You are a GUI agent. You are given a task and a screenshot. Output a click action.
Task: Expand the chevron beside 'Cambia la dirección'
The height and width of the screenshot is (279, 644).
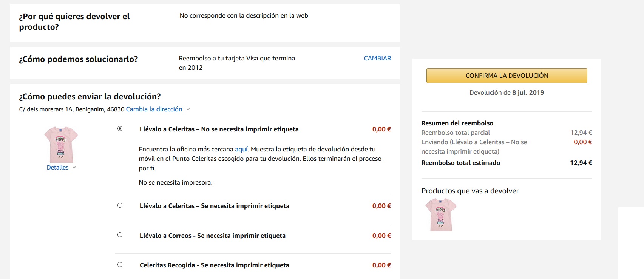pyautogui.click(x=188, y=109)
